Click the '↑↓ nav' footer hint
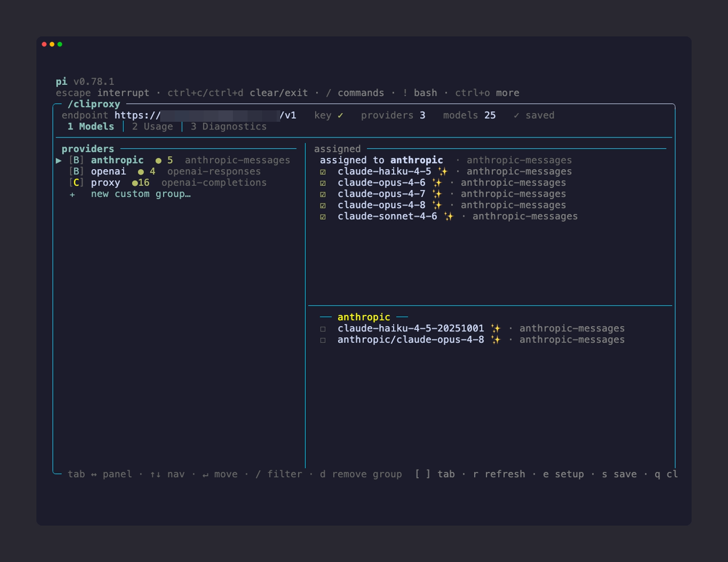Viewport: 728px width, 562px height. 167,474
